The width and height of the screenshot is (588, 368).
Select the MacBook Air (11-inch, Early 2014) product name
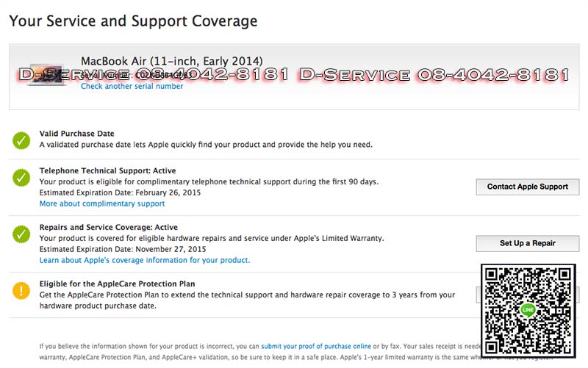pos(171,60)
